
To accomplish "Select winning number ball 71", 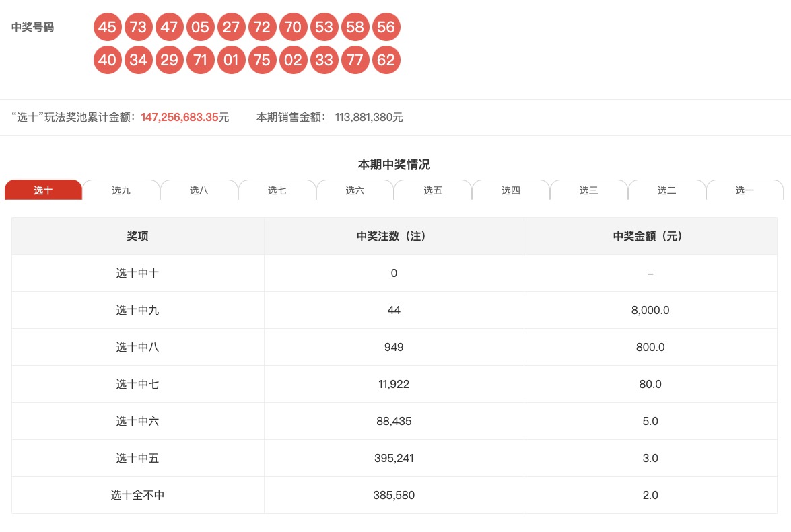I will [200, 61].
